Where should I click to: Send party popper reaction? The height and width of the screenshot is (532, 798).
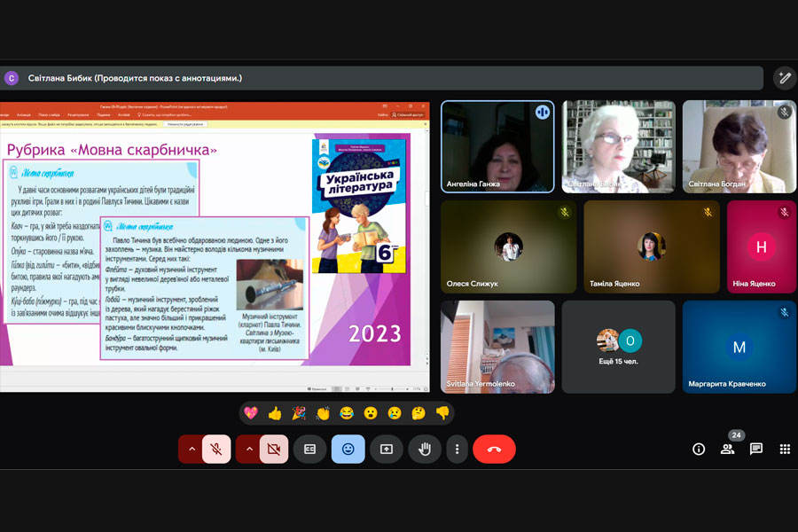click(299, 413)
